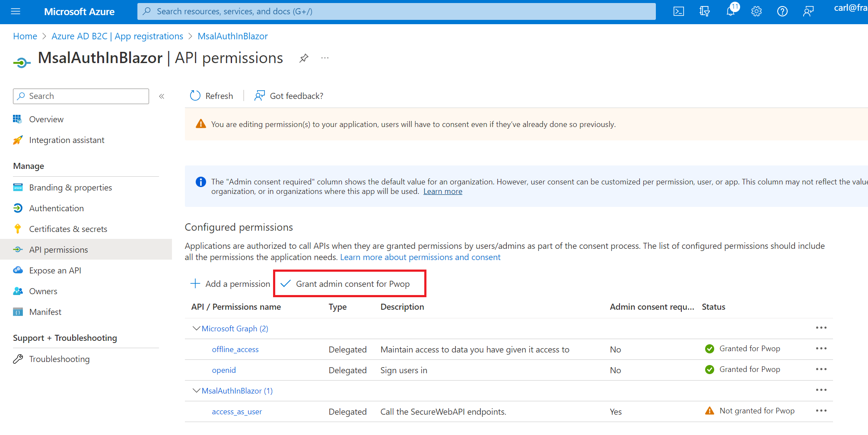Open the MsalAuthInBlazor (1) link
The height and width of the screenshot is (435, 868).
coord(237,391)
